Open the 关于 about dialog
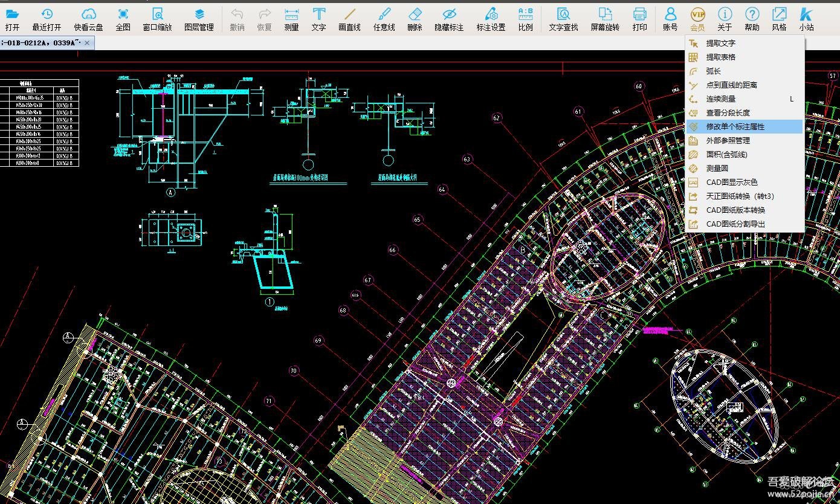Image resolution: width=840 pixels, height=504 pixels. pos(725,19)
